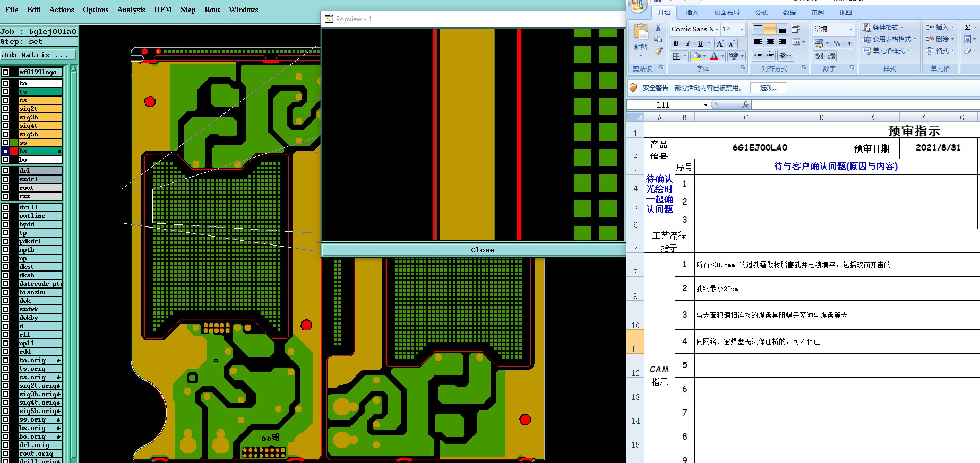This screenshot has height=463, width=980.
Task: Click the 插入 insert cells button in ribbon
Action: [940, 28]
